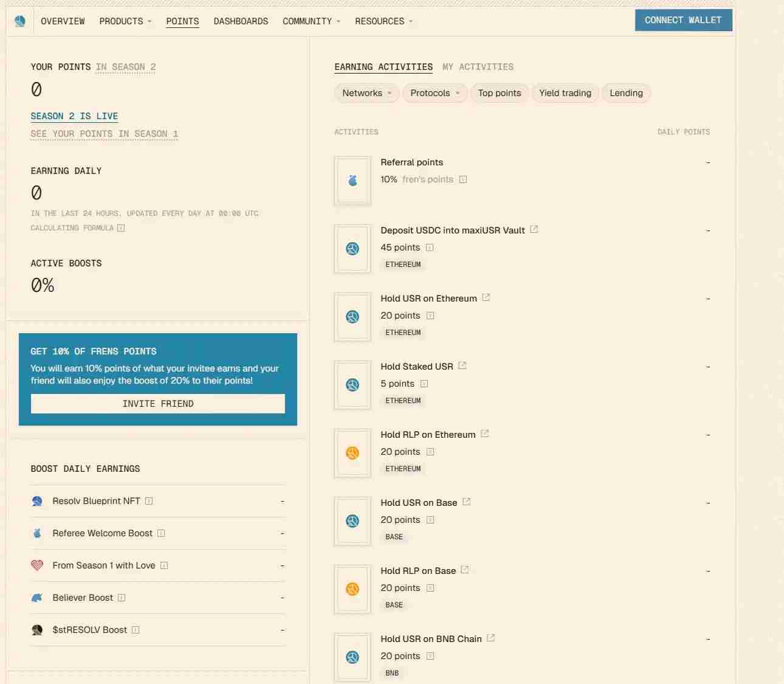Viewport: 784px width, 684px height.
Task: Click the Hold USR on BNB Chain title
Action: point(431,639)
